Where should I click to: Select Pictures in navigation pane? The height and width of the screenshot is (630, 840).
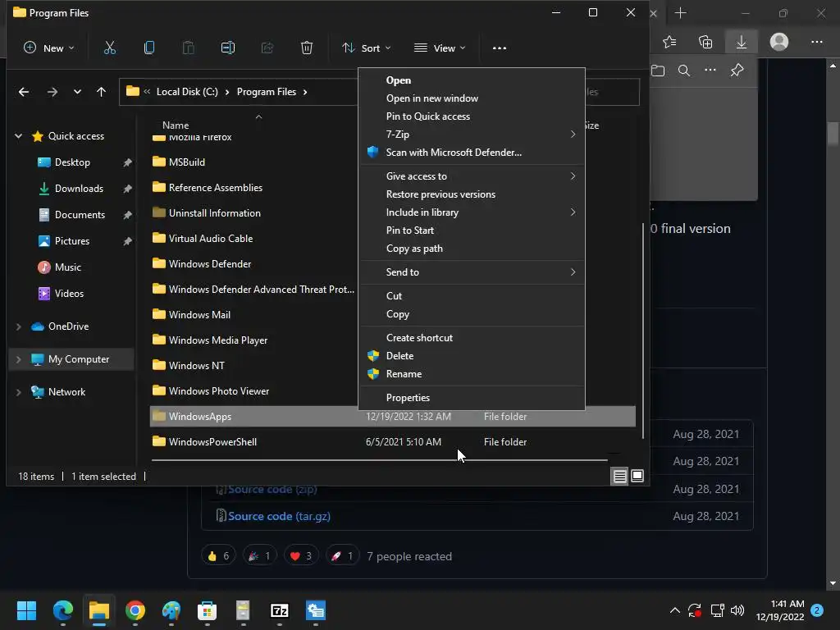pyautogui.click(x=72, y=241)
